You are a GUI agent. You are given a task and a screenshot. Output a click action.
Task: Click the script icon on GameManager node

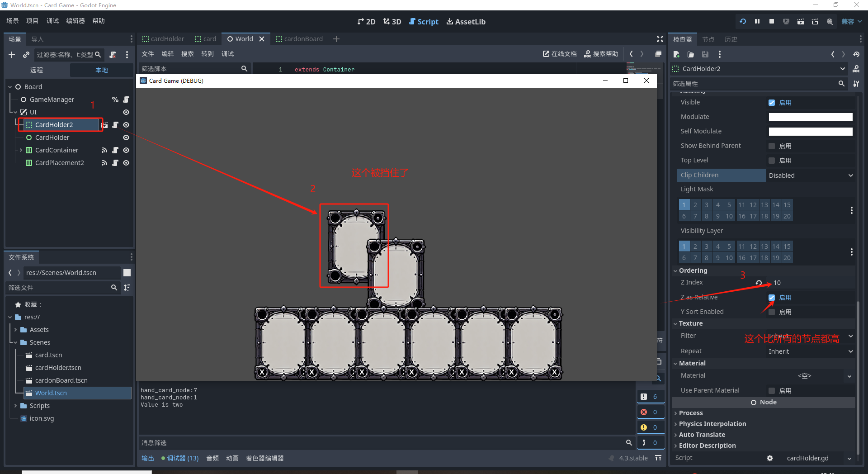pos(126,100)
